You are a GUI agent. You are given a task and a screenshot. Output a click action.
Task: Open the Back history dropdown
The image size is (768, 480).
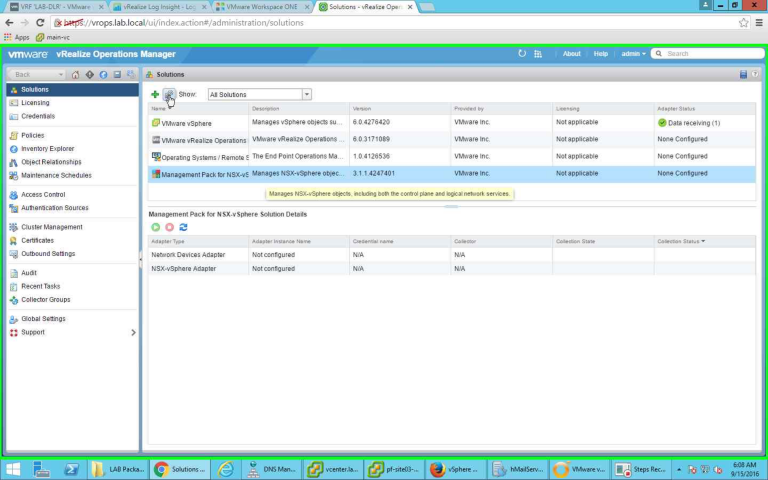[61, 74]
